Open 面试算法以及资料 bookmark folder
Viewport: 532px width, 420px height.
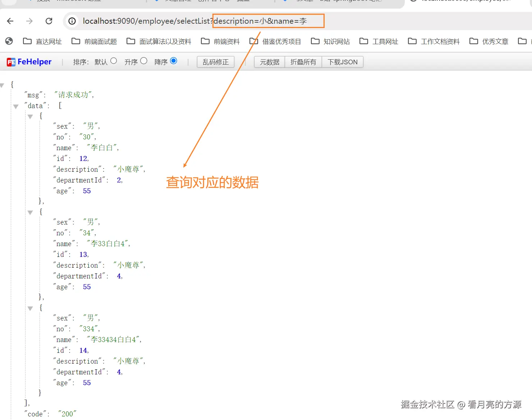pyautogui.click(x=159, y=41)
